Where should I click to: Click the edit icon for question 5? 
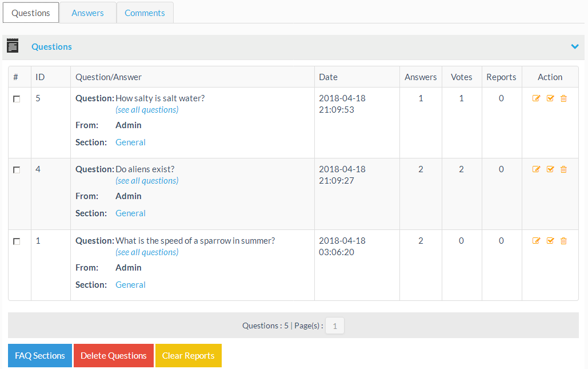coord(536,98)
